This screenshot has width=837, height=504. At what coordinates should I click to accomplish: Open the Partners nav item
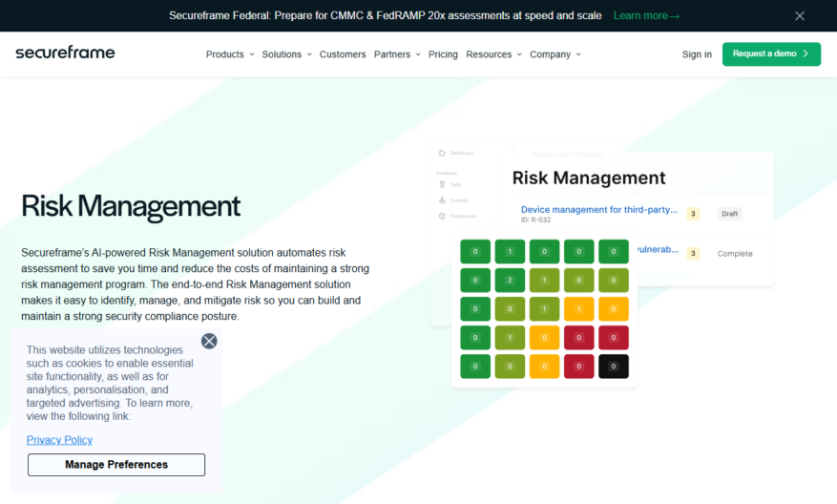(392, 54)
